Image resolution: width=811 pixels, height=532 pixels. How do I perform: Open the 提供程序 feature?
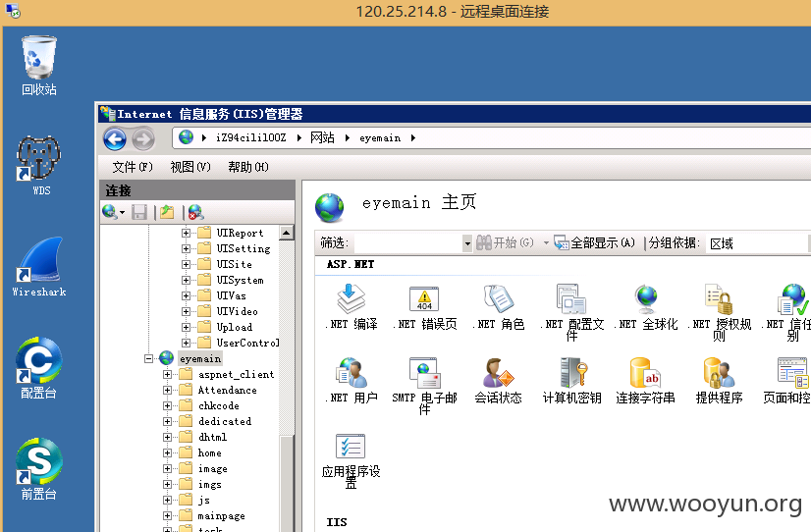(x=719, y=381)
